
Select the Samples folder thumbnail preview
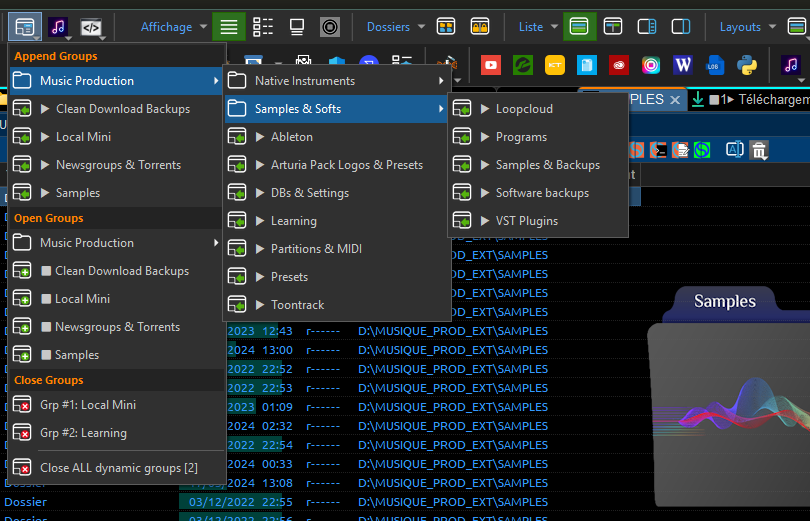pyautogui.click(x=728, y=398)
